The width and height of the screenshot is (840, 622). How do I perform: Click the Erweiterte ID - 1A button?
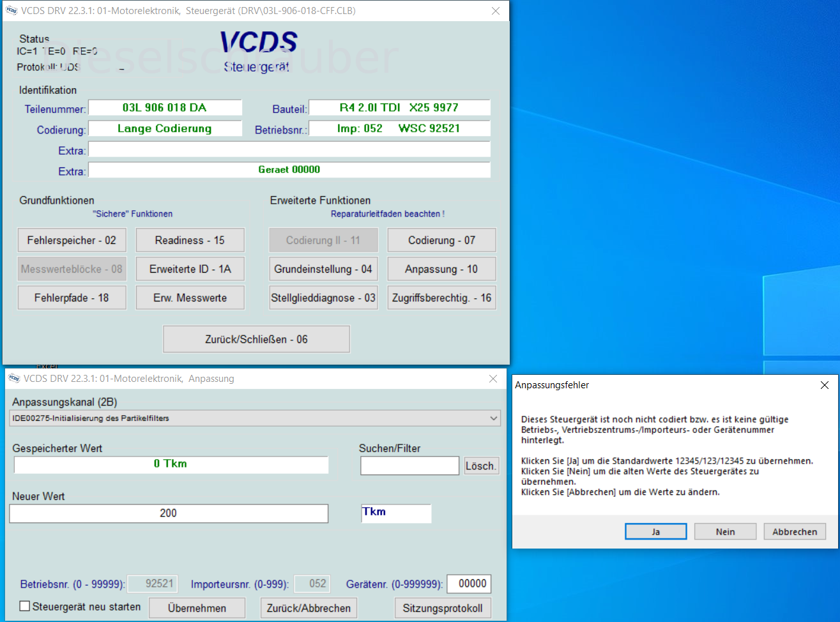coord(190,269)
